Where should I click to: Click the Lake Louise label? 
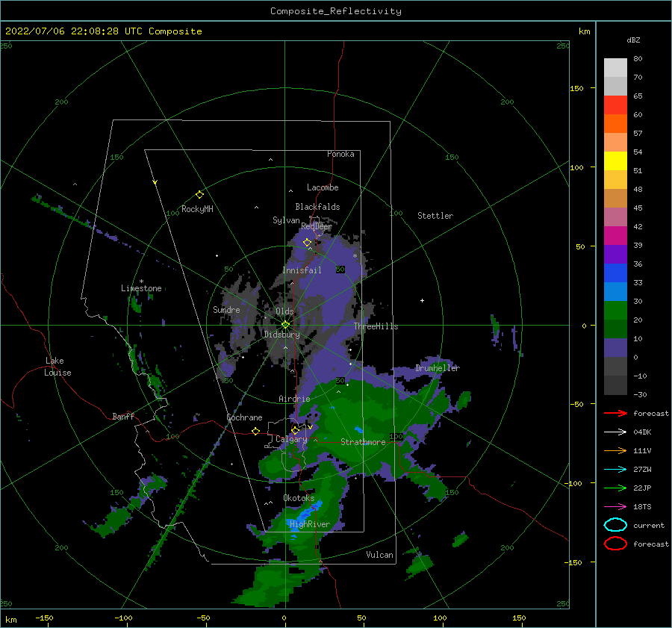coord(57,367)
